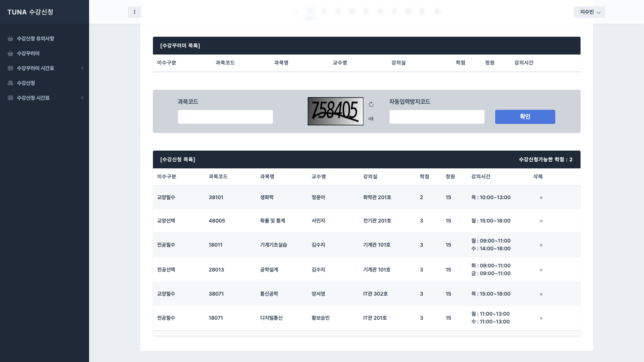Click course name 생화학
The width and height of the screenshot is (644, 362).
pyautogui.click(x=267, y=197)
